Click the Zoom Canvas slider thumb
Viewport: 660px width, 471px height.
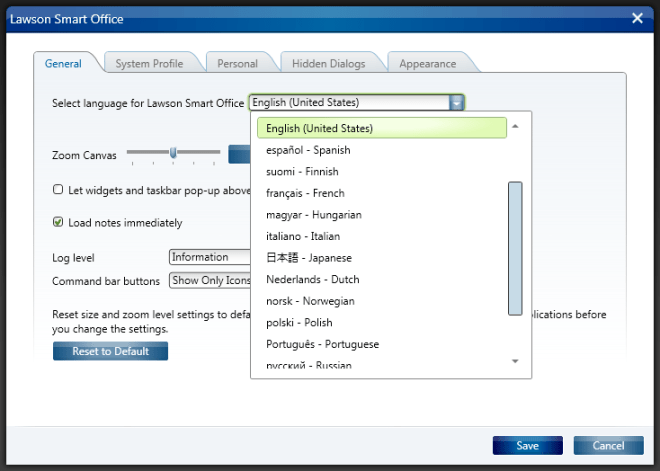tap(173, 153)
